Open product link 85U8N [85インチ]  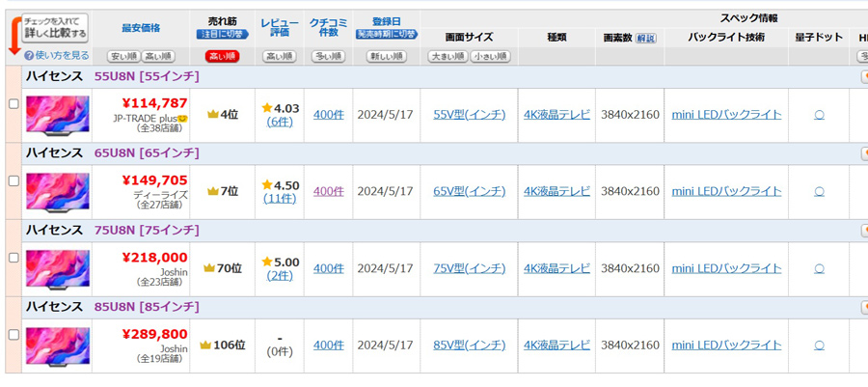[x=147, y=307]
